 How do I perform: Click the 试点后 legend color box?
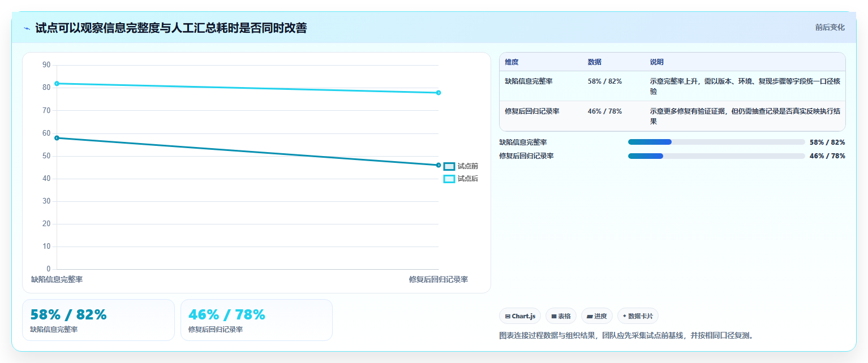pos(449,179)
